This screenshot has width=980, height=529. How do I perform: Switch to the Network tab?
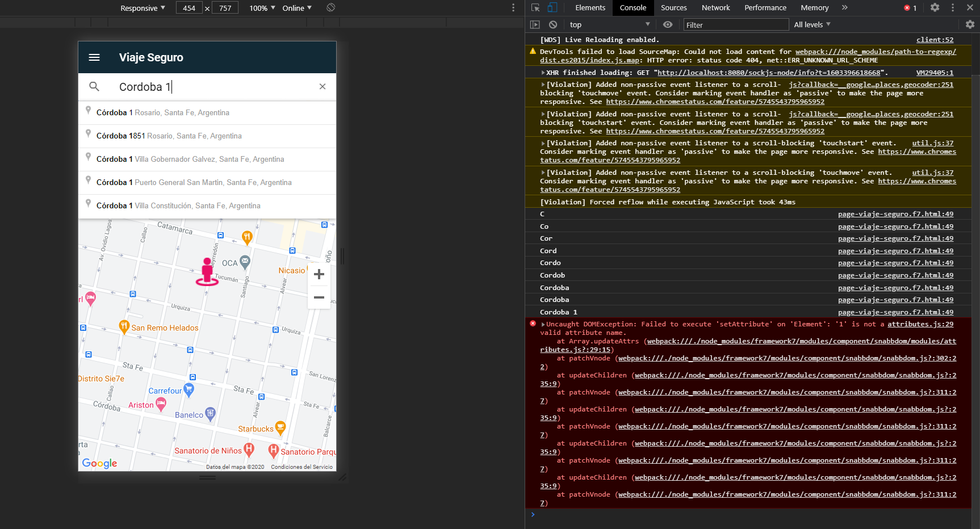[715, 8]
